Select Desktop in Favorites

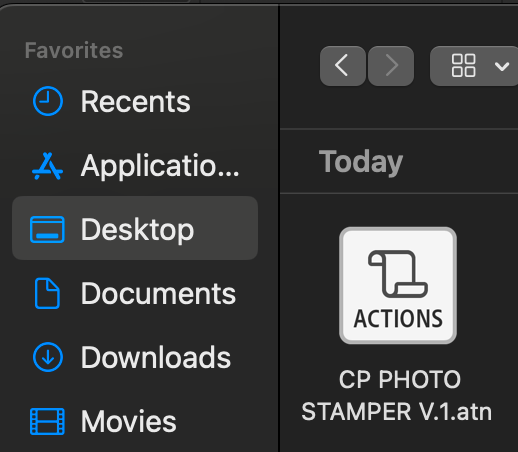(135, 228)
